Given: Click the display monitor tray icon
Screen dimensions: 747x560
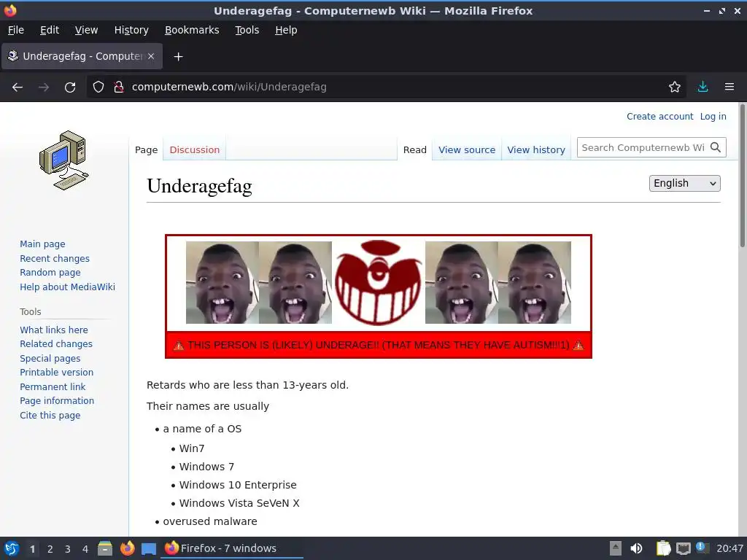Looking at the screenshot, I should tap(683, 548).
